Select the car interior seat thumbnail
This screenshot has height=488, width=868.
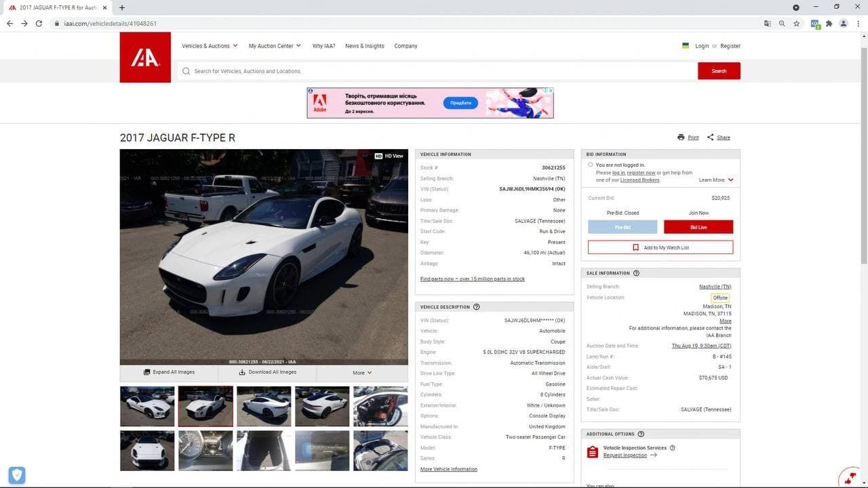tap(380, 407)
